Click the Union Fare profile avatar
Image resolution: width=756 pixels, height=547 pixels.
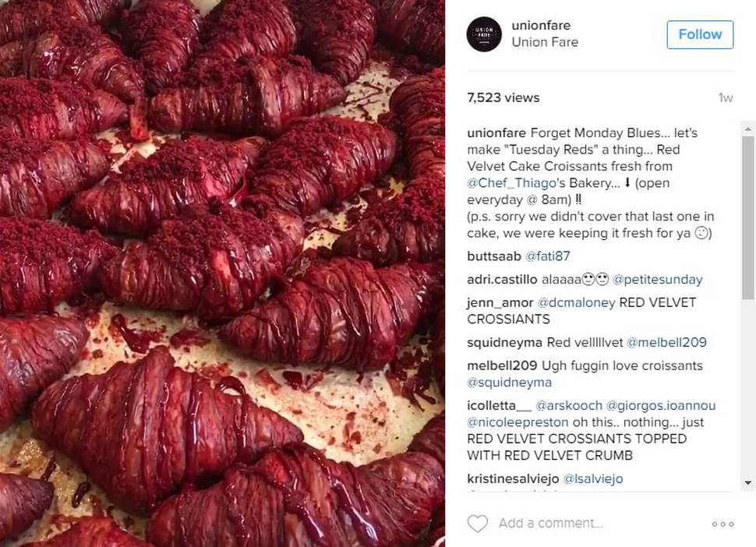coord(484,34)
